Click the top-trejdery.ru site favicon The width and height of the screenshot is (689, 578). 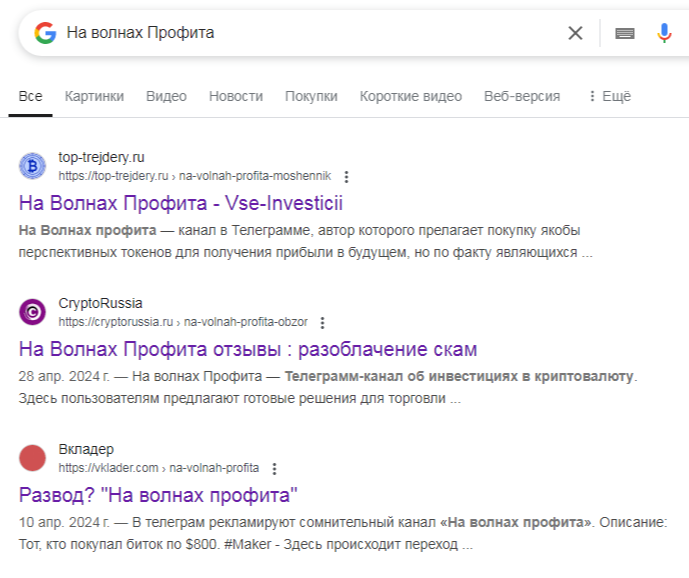point(32,166)
